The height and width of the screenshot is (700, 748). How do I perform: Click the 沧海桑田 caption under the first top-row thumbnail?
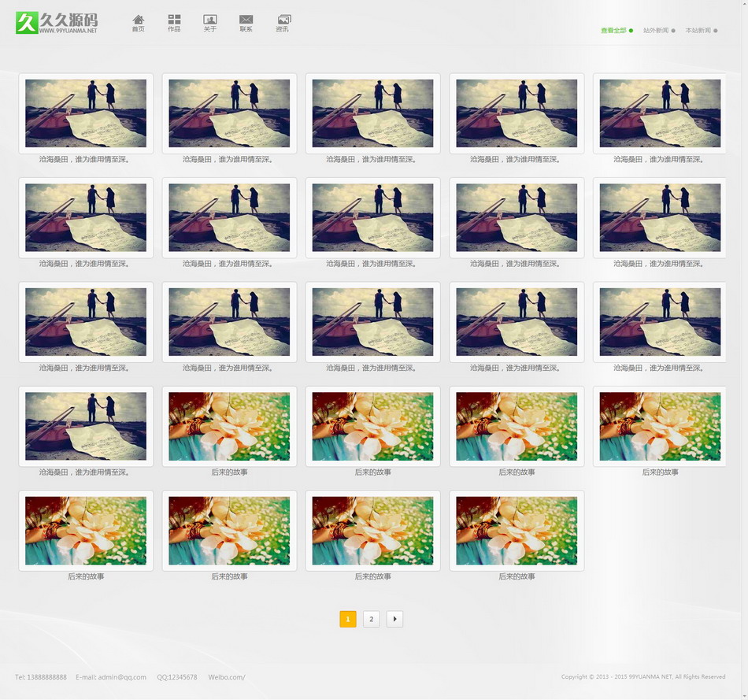(x=84, y=159)
